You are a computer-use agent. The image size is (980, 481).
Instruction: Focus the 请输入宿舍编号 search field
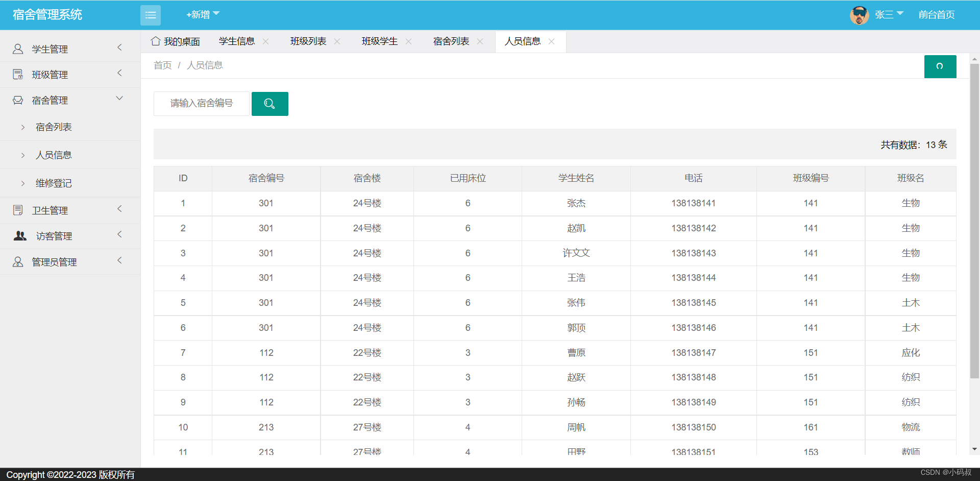click(202, 104)
